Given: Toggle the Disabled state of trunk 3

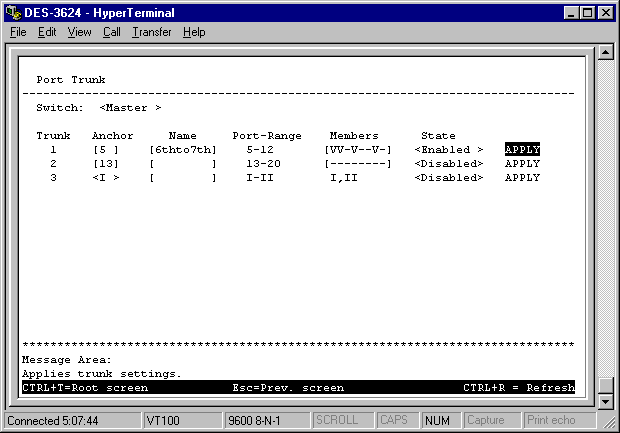Looking at the screenshot, I should 449,178.
